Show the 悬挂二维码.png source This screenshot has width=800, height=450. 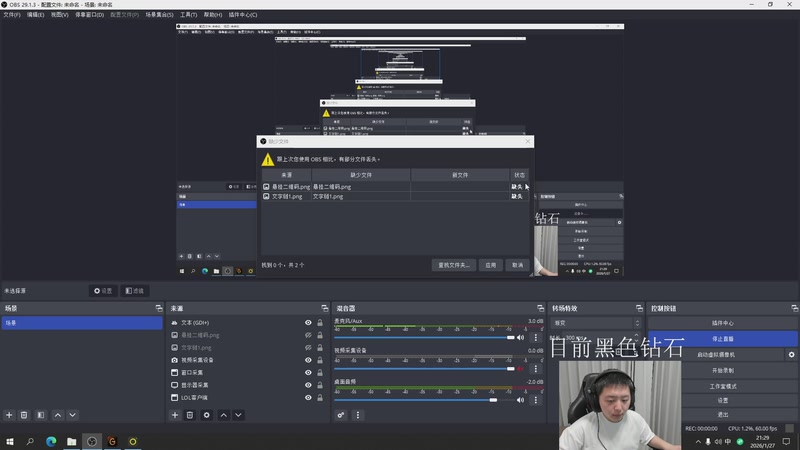(x=308, y=335)
